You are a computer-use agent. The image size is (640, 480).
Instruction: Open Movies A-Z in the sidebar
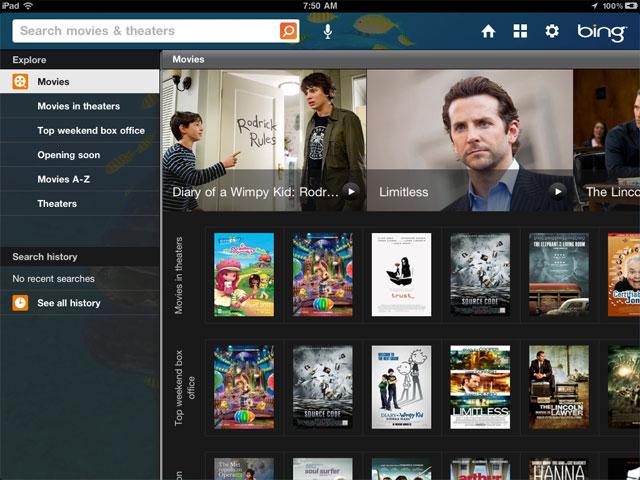pyautogui.click(x=80, y=179)
